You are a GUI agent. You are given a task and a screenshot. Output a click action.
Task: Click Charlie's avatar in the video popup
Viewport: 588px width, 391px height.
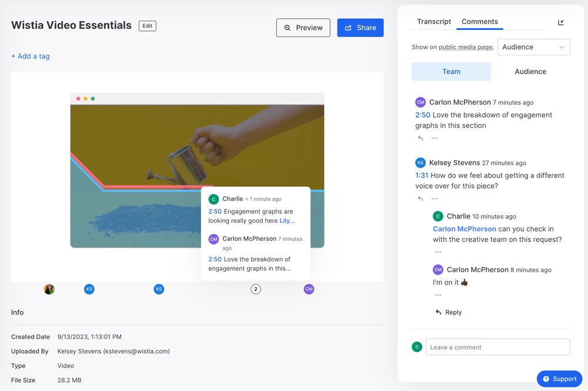214,199
